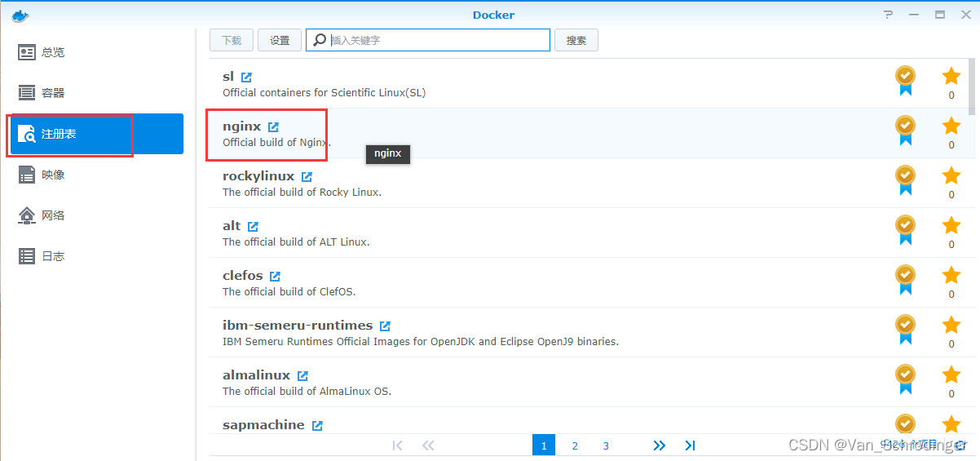The image size is (980, 461).
Task: Click official badge in ibm-semeru-runtimes row
Action: (x=905, y=330)
